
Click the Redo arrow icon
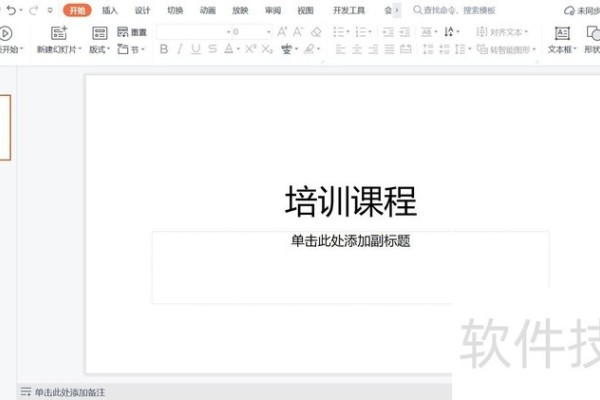click(x=33, y=10)
